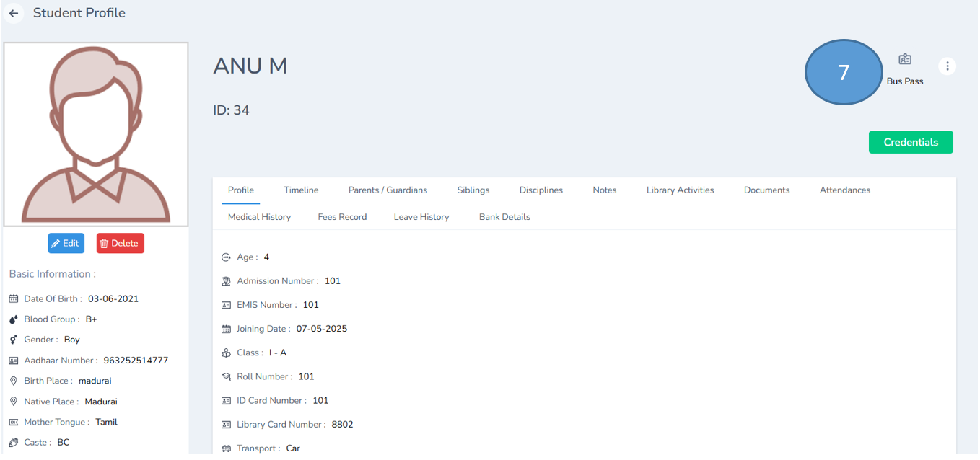Open the three-dot options menu

(948, 66)
